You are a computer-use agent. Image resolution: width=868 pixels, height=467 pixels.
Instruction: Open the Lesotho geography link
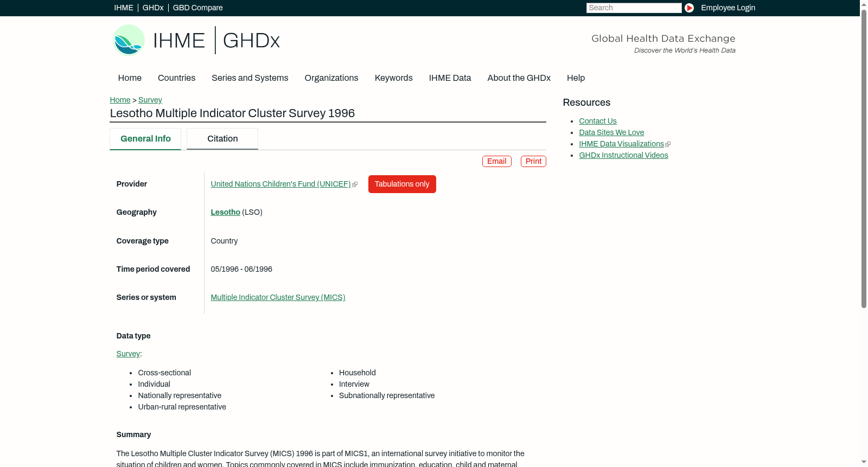pyautogui.click(x=225, y=212)
